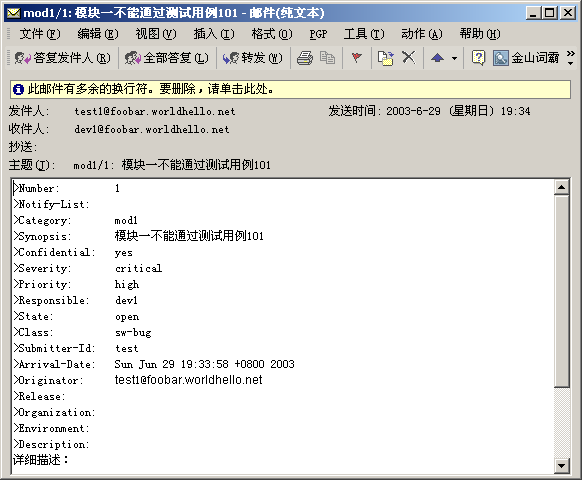Image resolution: width=582 pixels, height=480 pixels.
Task: Click the print icon in toolbar
Action: tap(305, 58)
